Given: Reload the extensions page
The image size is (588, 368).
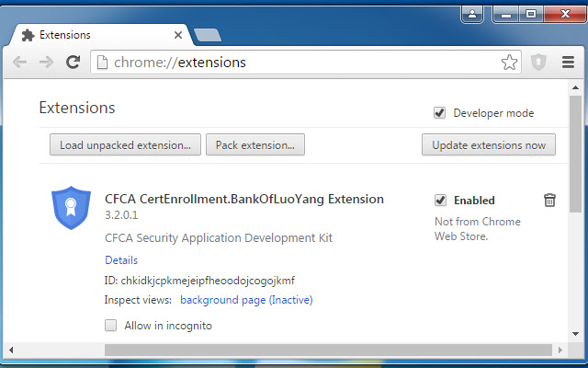Looking at the screenshot, I should [73, 63].
